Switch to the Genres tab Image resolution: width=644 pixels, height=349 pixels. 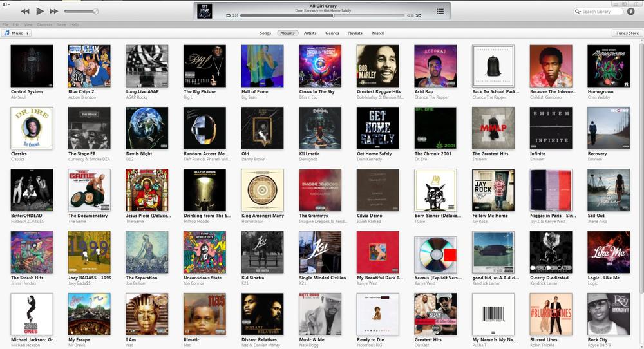coord(332,33)
